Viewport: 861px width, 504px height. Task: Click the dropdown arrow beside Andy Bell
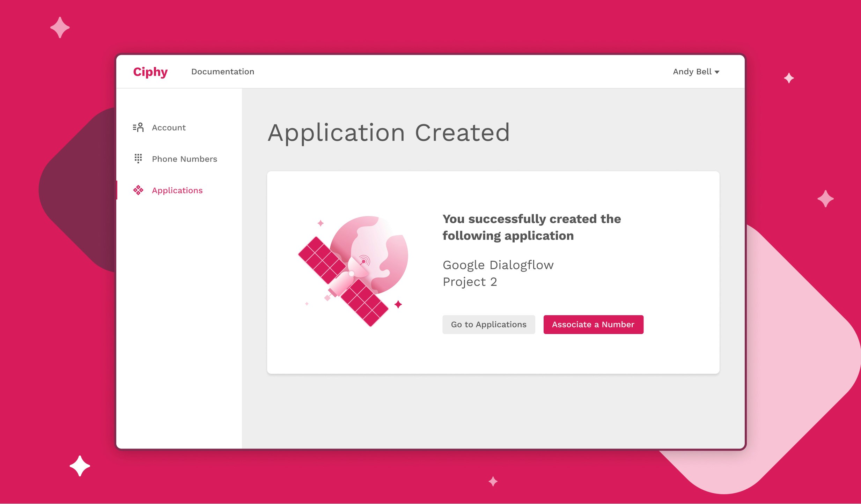(717, 72)
